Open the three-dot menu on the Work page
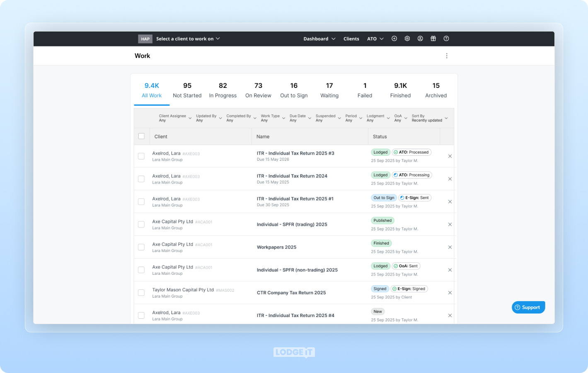Viewport: 588px width, 373px height. pos(447,56)
